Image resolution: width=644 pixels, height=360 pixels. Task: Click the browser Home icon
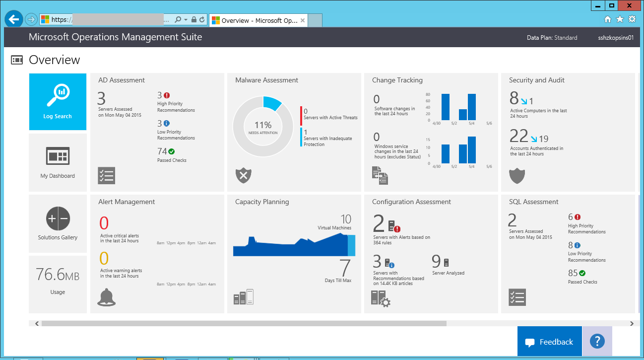pyautogui.click(x=608, y=19)
